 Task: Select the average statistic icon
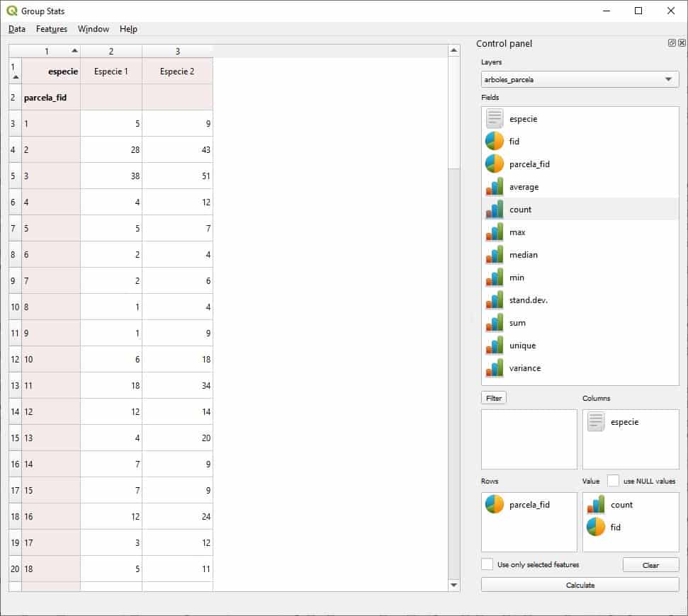coord(495,187)
